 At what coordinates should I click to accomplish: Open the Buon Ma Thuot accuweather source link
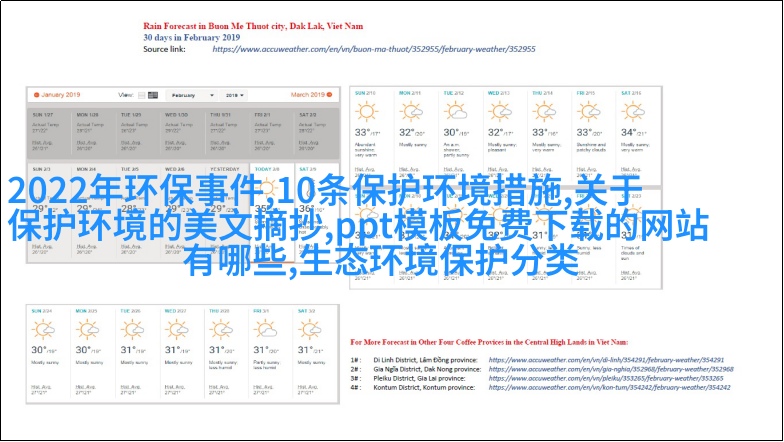pyautogui.click(x=374, y=49)
